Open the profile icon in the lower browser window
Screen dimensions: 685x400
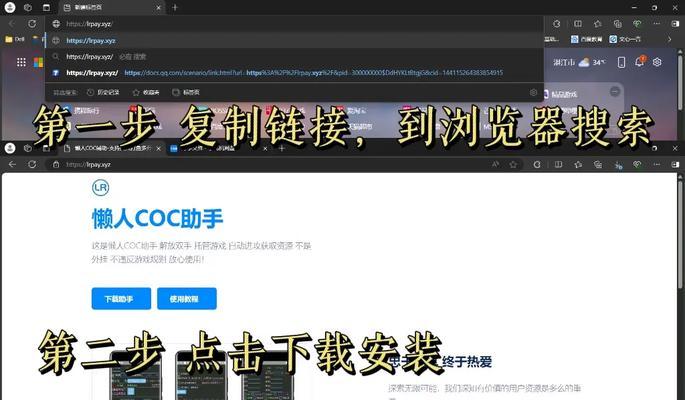point(10,148)
